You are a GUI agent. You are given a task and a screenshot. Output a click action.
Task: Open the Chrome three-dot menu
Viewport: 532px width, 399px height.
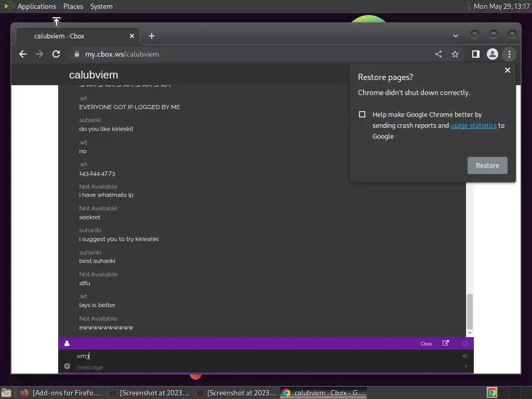click(x=509, y=54)
